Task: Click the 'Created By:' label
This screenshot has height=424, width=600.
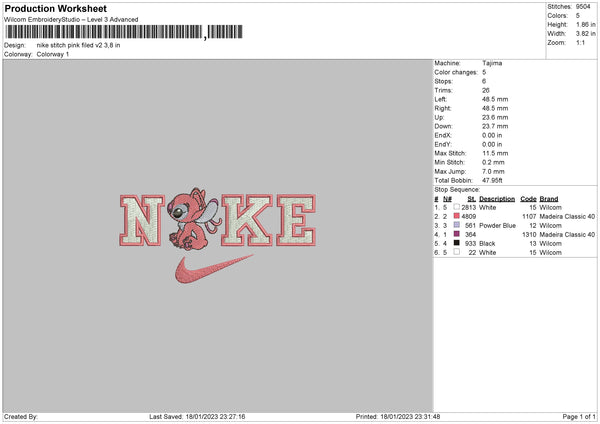Action: 21,416
